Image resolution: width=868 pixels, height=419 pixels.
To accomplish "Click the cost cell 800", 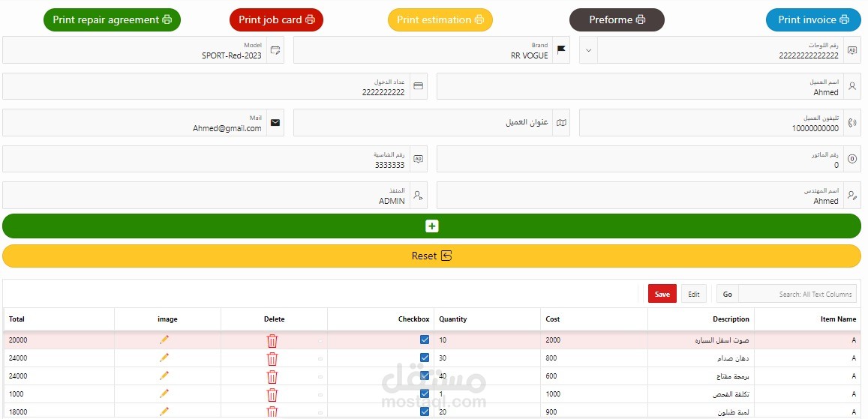I will pos(594,358).
